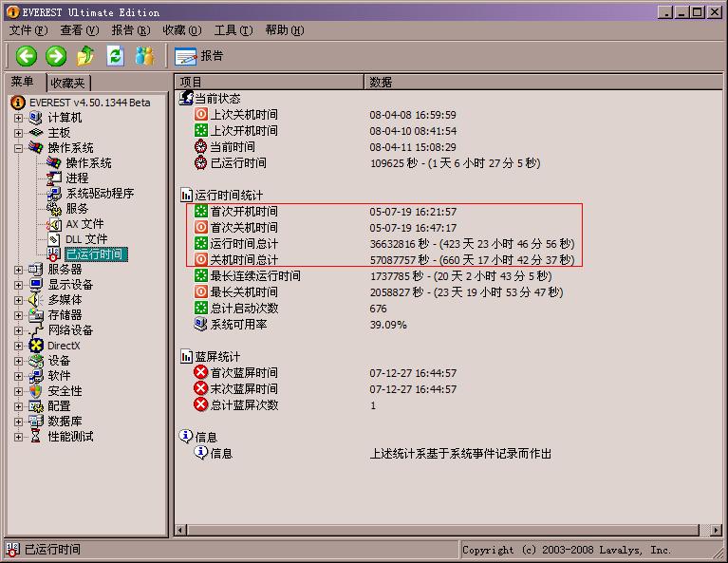
Task: Select the 服务器 server icon
Action: [36, 270]
